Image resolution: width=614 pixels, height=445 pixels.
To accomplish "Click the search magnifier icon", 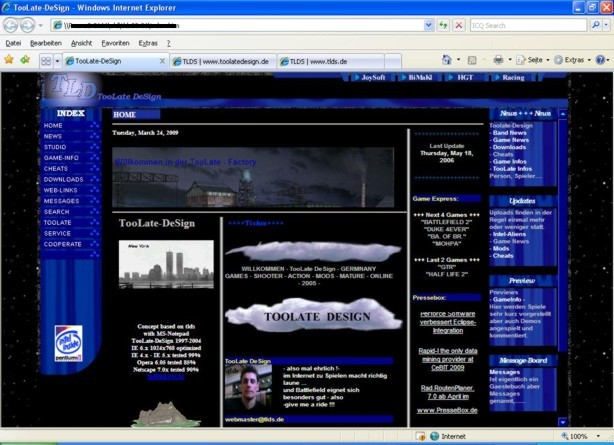I will 596,25.
